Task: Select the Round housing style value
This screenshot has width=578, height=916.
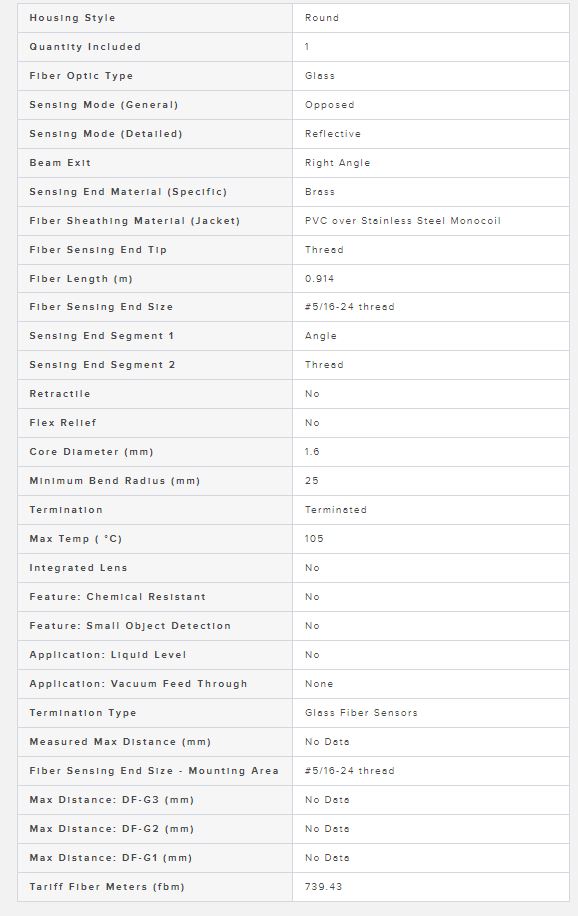Action: (x=321, y=18)
